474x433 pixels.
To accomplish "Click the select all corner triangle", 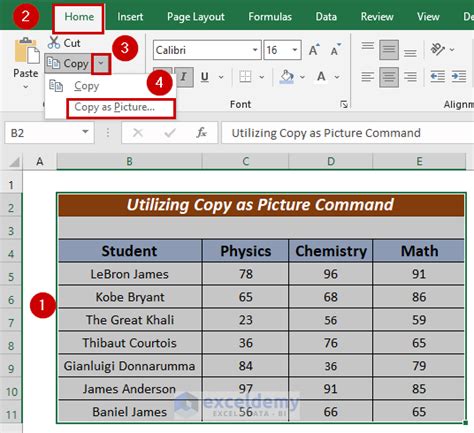I will coord(14,162).
